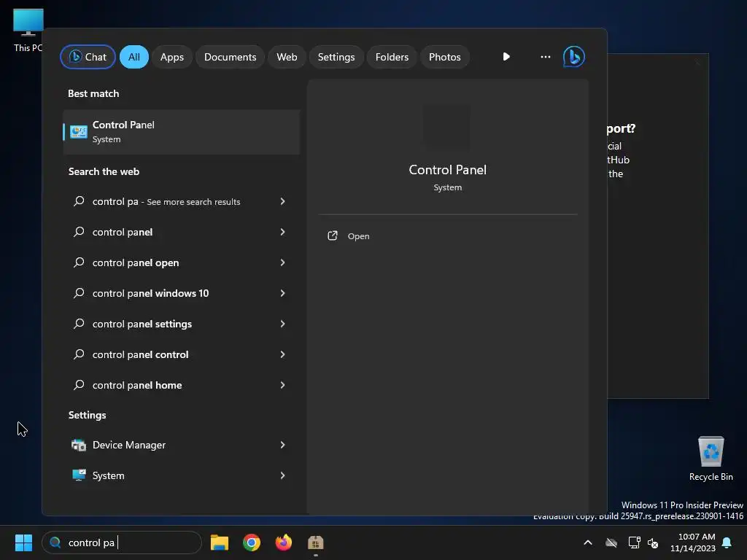The image size is (747, 560).
Task: Expand the arrow beside 'control panel home'
Action: click(282, 385)
